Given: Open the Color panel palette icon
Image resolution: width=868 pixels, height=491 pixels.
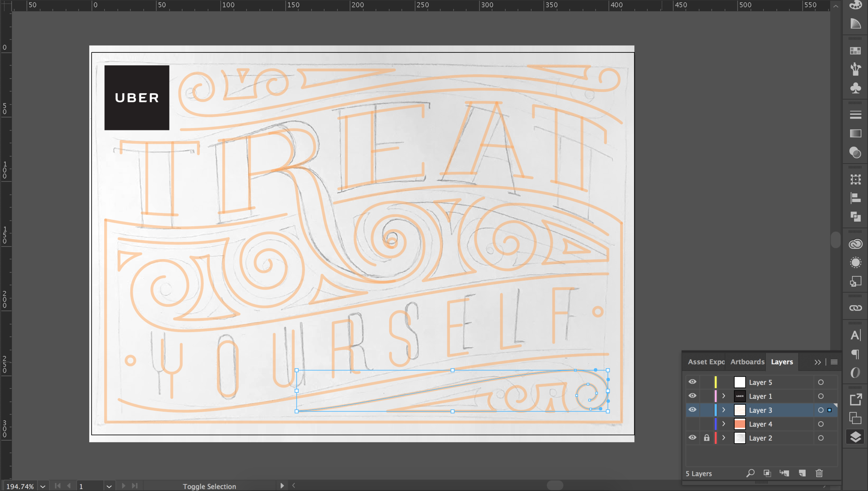Looking at the screenshot, I should tap(856, 5).
